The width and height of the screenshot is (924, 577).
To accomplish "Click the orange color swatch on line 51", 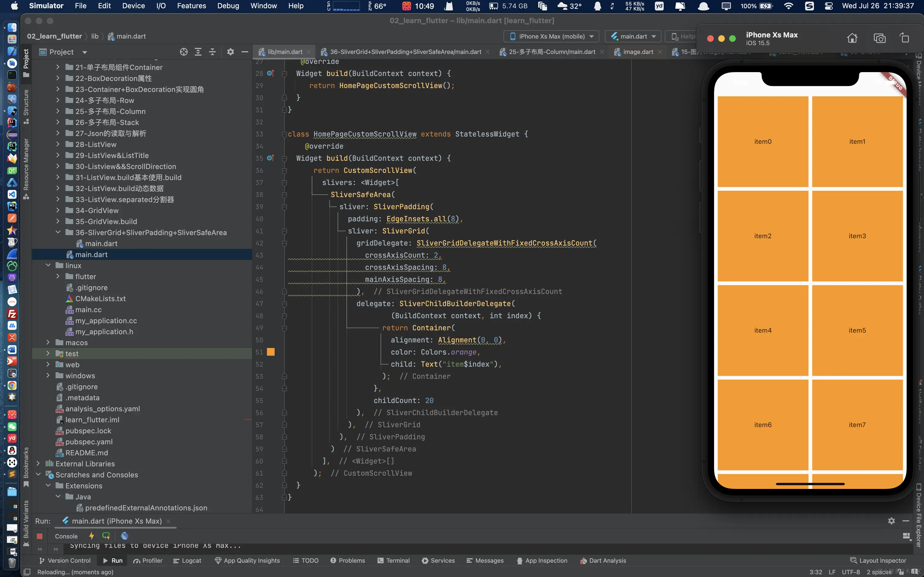I will tap(270, 352).
